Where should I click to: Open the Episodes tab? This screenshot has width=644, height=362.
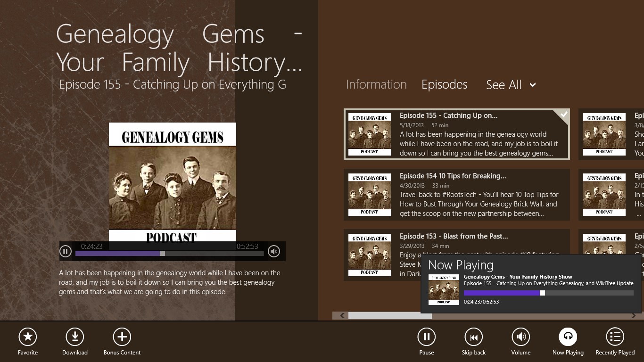444,84
